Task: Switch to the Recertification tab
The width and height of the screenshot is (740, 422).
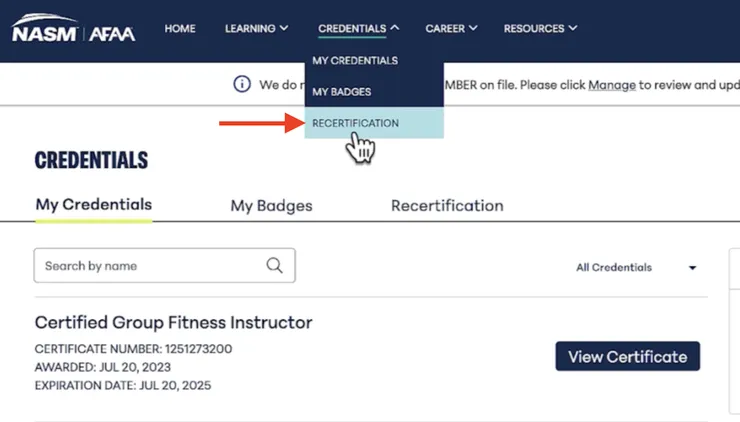Action: pyautogui.click(x=447, y=206)
